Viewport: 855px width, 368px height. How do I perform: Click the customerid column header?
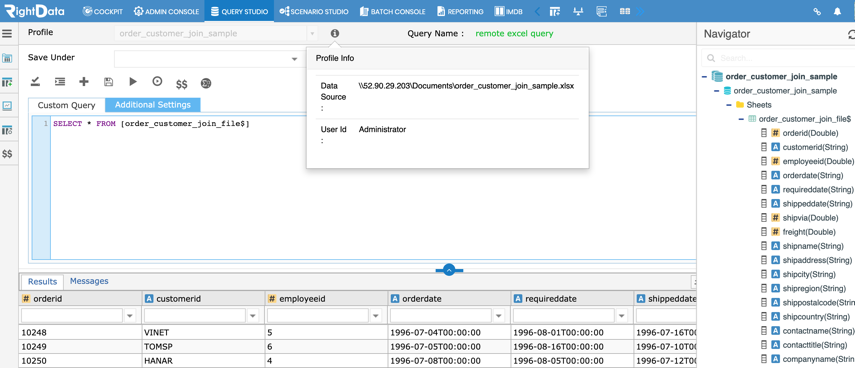click(203, 299)
